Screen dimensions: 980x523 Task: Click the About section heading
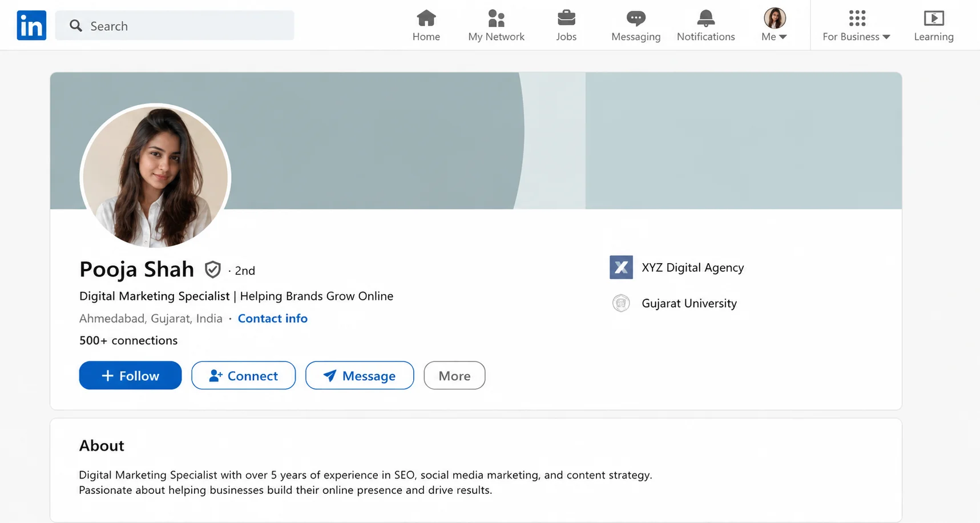[102, 445]
